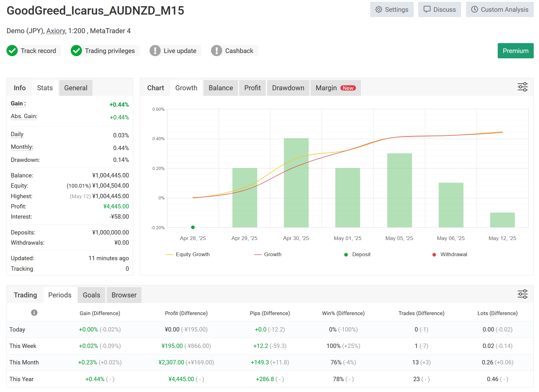Click the "Trades (Difference)" column header
The width and height of the screenshot is (539, 392).
[421, 313]
